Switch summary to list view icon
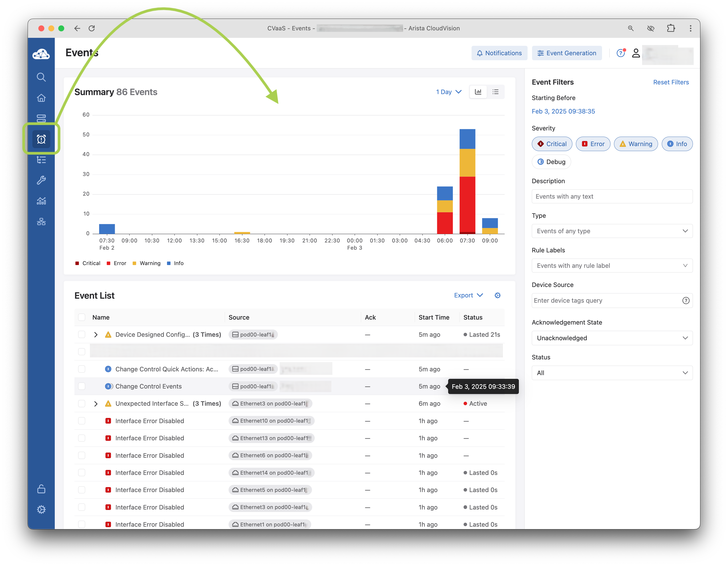The width and height of the screenshot is (728, 566). [x=496, y=92]
